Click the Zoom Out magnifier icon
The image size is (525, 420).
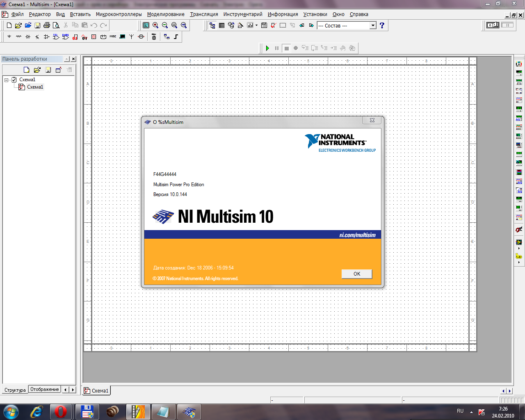point(165,25)
